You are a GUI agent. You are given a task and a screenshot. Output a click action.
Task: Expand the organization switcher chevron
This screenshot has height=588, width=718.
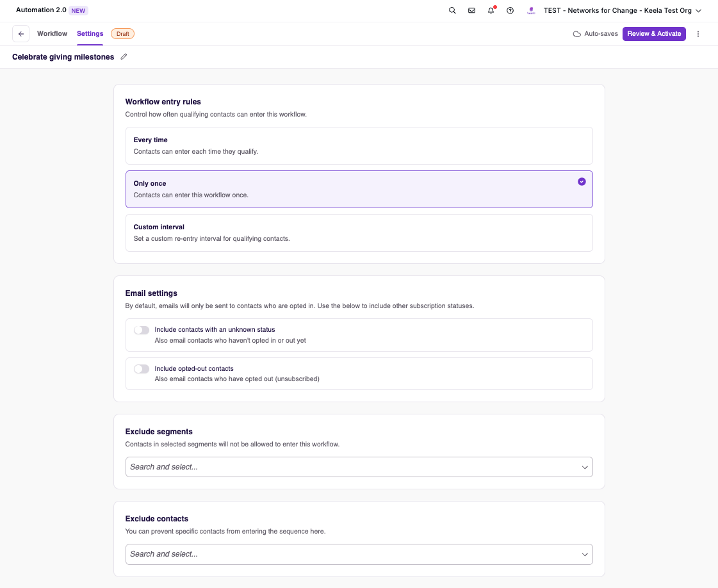click(x=698, y=10)
